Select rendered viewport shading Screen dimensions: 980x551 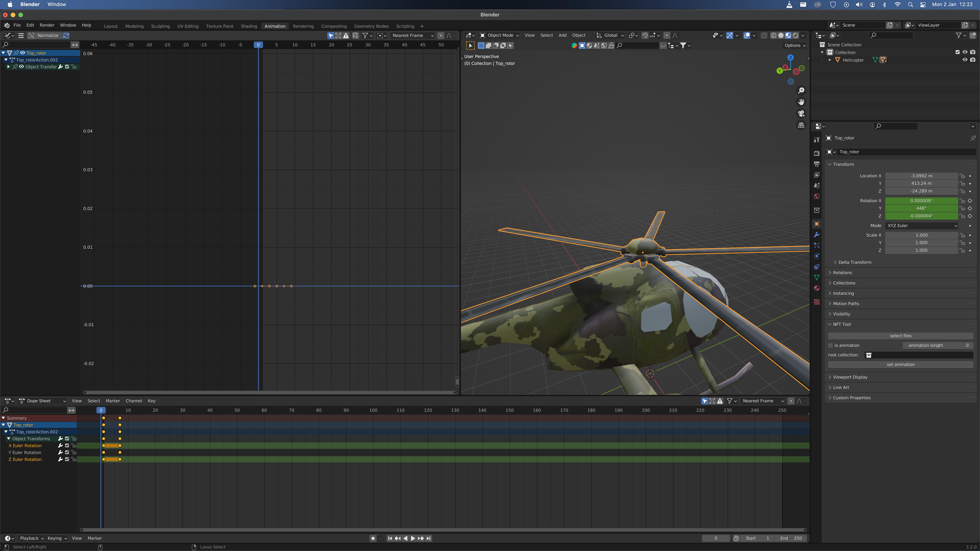(795, 35)
